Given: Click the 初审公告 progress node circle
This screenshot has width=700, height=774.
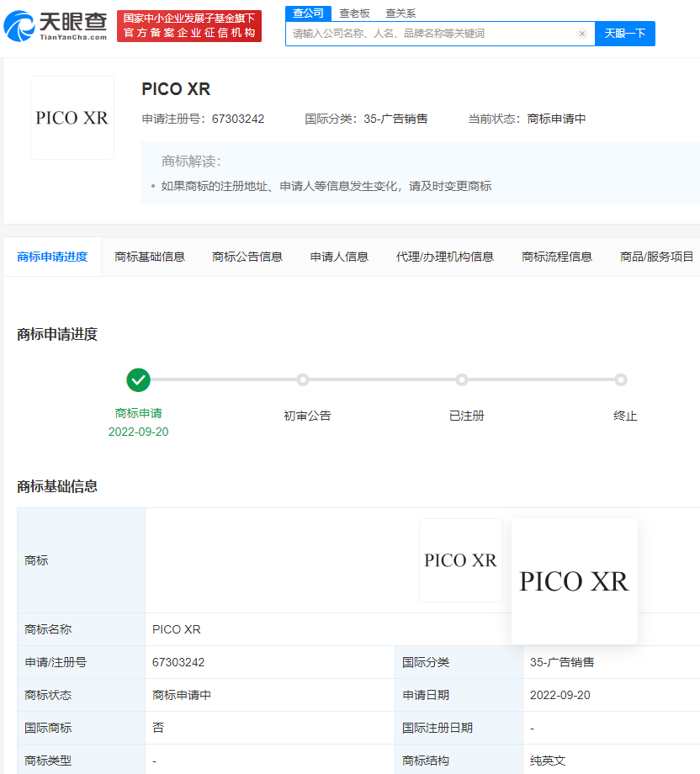Looking at the screenshot, I should click(x=305, y=379).
